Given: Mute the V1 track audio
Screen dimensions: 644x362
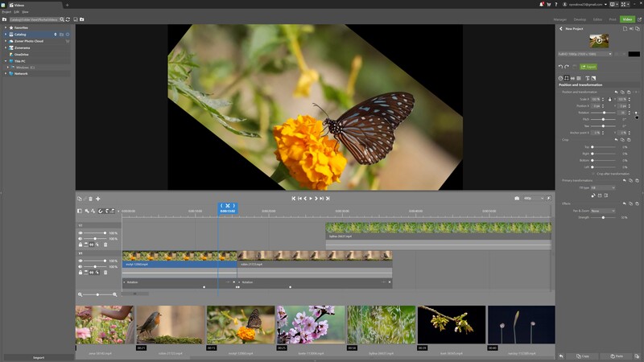Looking at the screenshot, I should point(80,267).
